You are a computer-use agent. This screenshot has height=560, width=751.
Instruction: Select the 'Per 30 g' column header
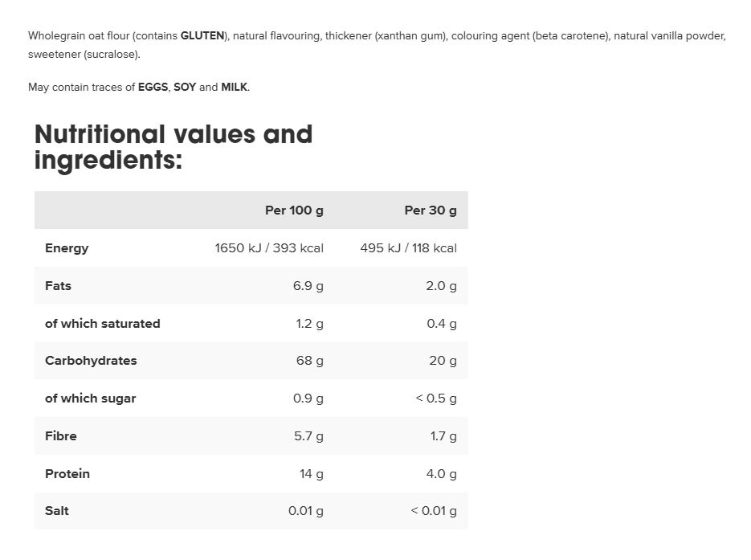(x=430, y=211)
